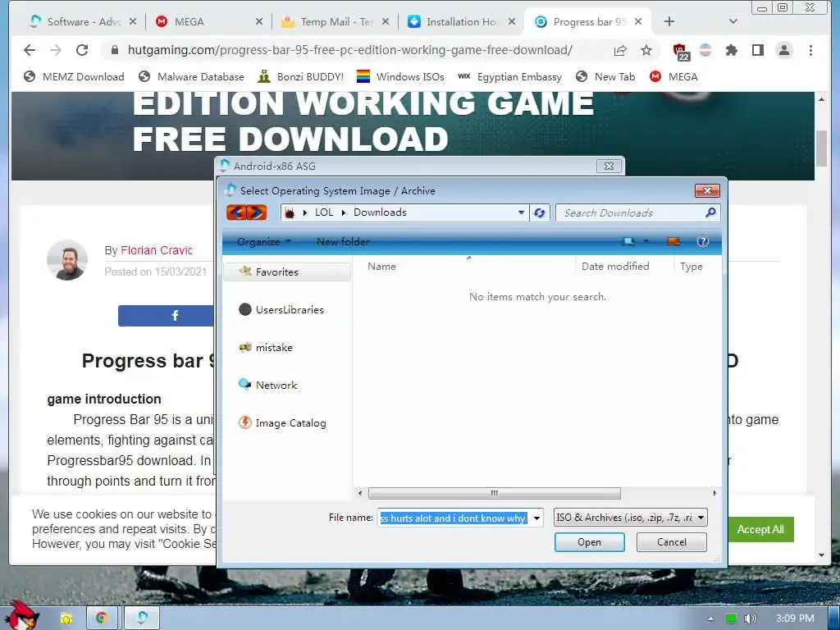The image size is (840, 630).
Task: Share the article via Facebook button
Action: point(166,316)
